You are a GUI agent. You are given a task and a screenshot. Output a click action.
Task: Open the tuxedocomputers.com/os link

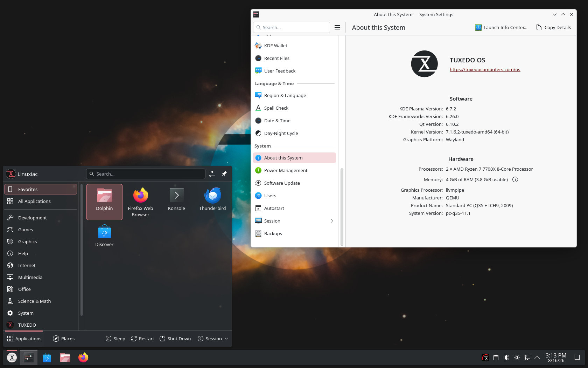pos(485,69)
